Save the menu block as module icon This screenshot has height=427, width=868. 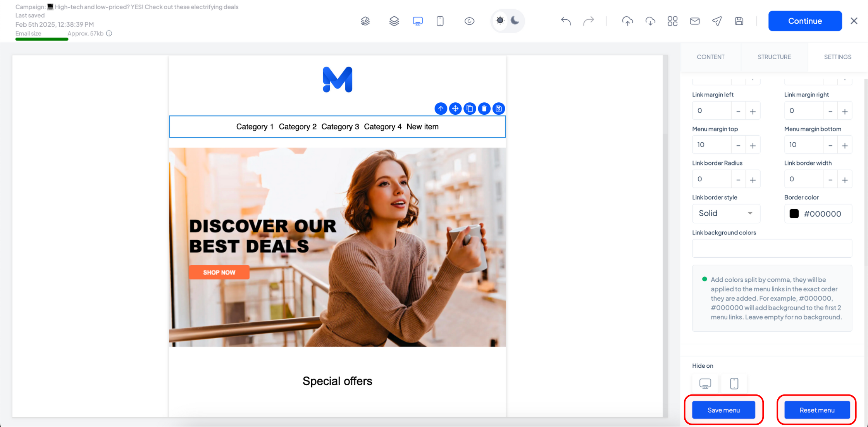point(499,108)
